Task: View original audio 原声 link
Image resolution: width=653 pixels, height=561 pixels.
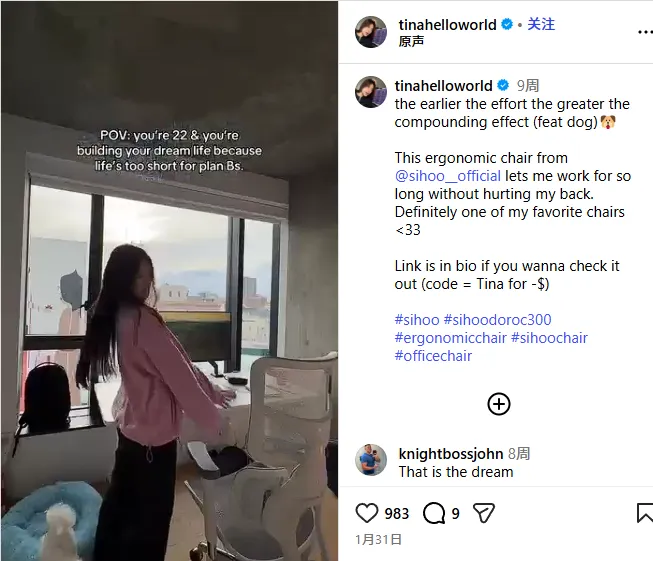Action: (x=411, y=41)
